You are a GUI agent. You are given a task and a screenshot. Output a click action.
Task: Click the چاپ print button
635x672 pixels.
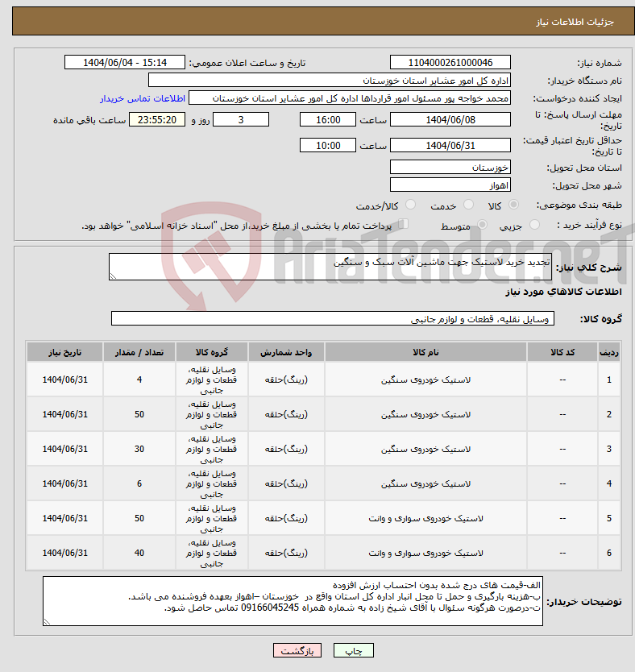pyautogui.click(x=354, y=650)
